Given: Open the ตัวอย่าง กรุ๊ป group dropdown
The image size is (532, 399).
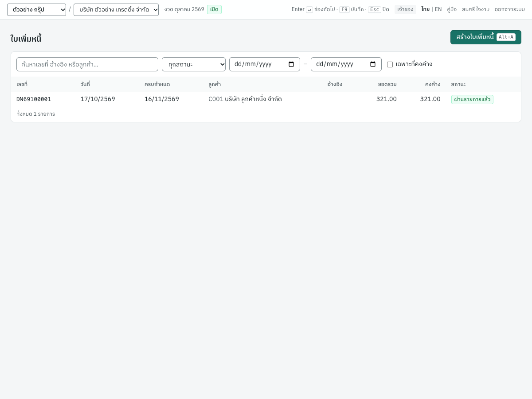Looking at the screenshot, I should 36,10.
